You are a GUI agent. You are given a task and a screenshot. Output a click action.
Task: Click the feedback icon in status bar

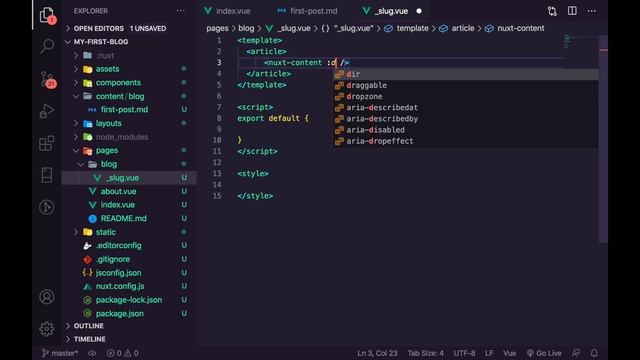pos(576,353)
